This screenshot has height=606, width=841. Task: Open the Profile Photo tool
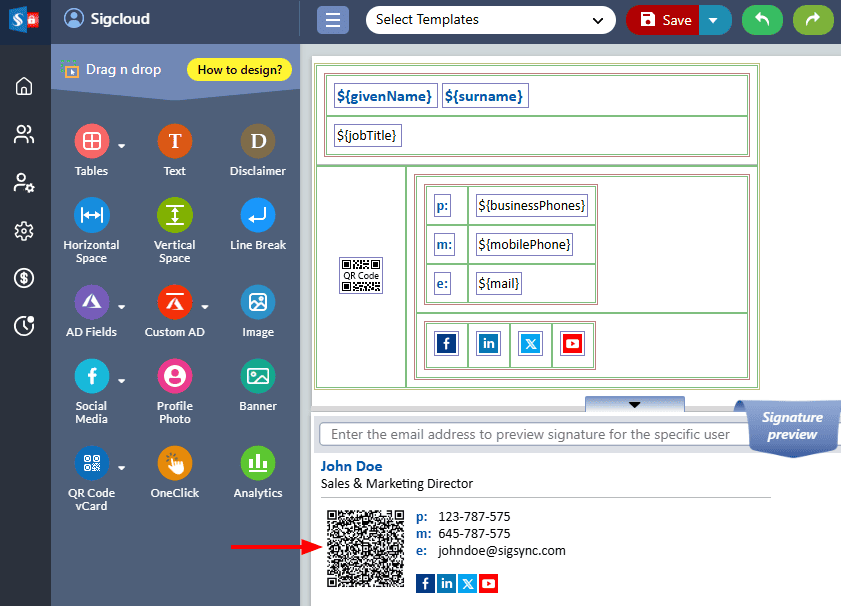point(174,375)
